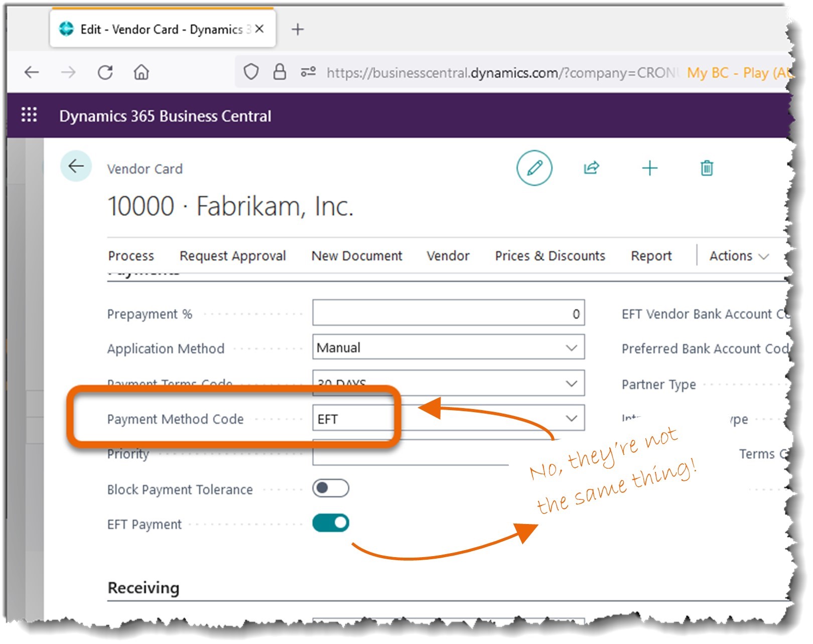Image resolution: width=813 pixels, height=644 pixels.
Task: Click the Payment Method Code EFT field
Action: 448,418
